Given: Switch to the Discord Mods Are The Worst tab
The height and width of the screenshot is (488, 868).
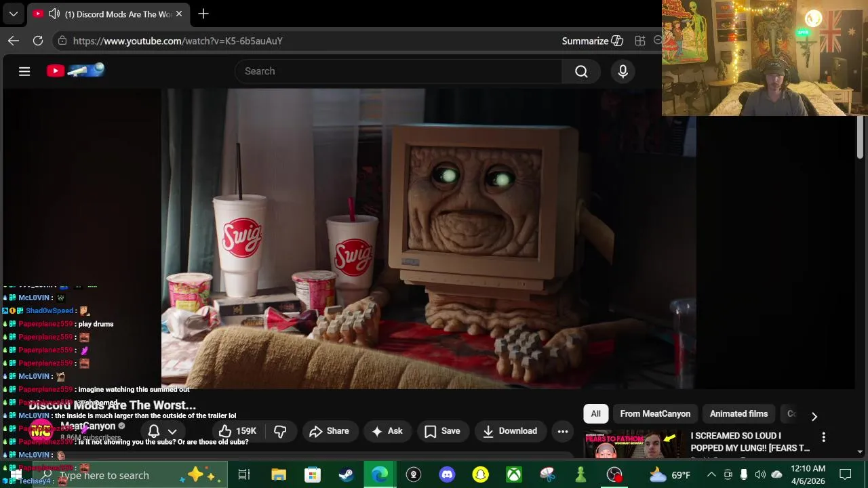Looking at the screenshot, I should coord(108,14).
